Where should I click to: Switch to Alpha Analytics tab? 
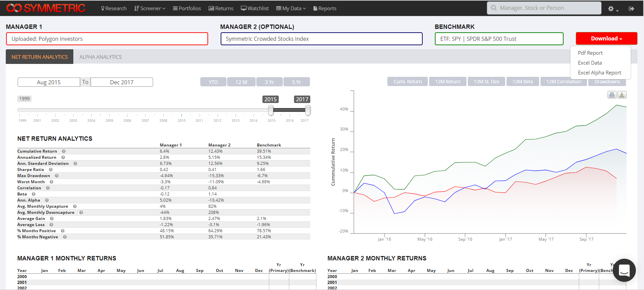pyautogui.click(x=100, y=57)
